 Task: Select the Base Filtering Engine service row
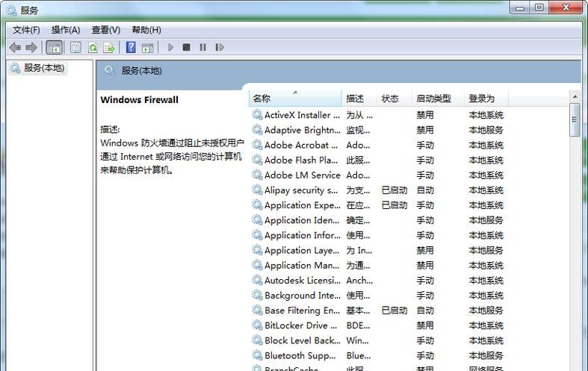pos(377,311)
